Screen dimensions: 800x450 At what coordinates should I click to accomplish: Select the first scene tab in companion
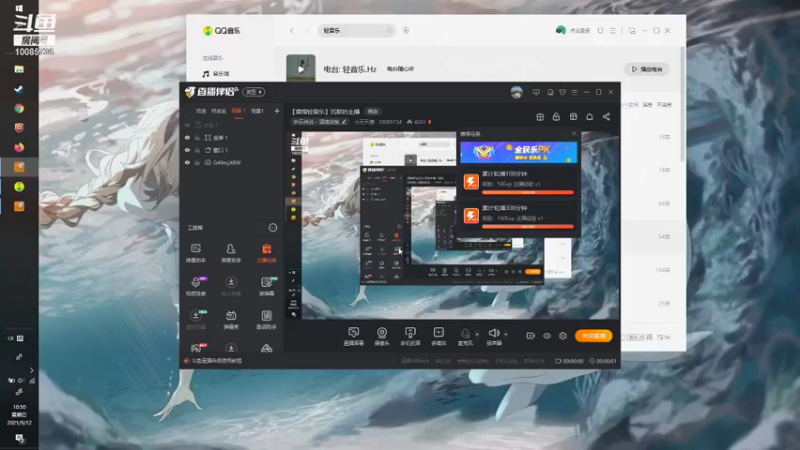click(201, 111)
